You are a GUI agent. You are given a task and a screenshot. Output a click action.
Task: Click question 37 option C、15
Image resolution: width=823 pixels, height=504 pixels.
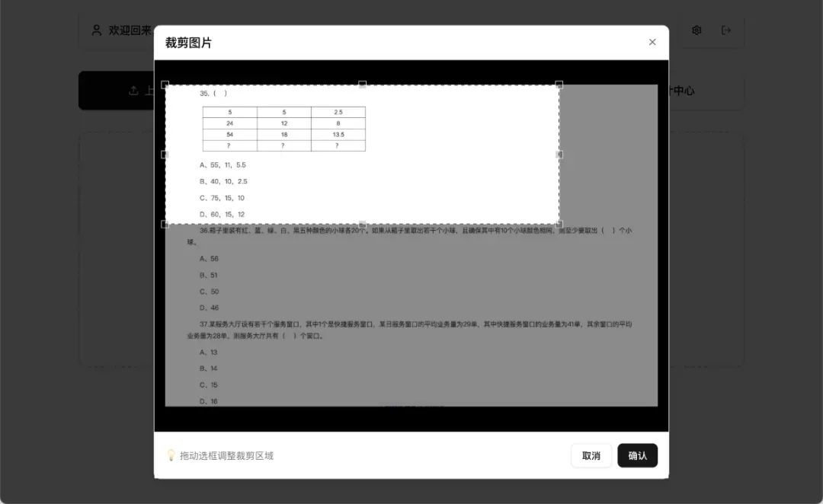(208, 385)
